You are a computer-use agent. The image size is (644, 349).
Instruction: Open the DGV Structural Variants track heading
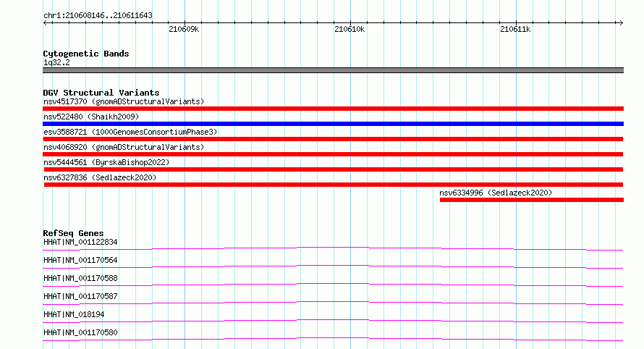[x=101, y=93]
